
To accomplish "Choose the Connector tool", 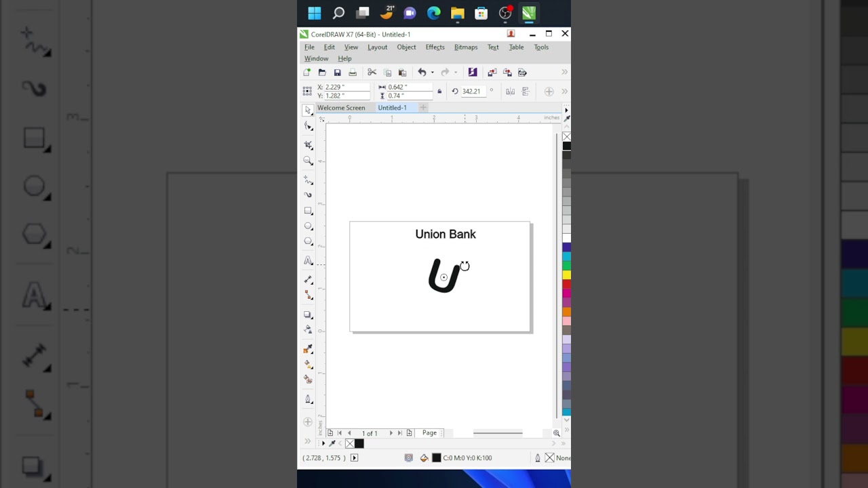I will (x=309, y=296).
